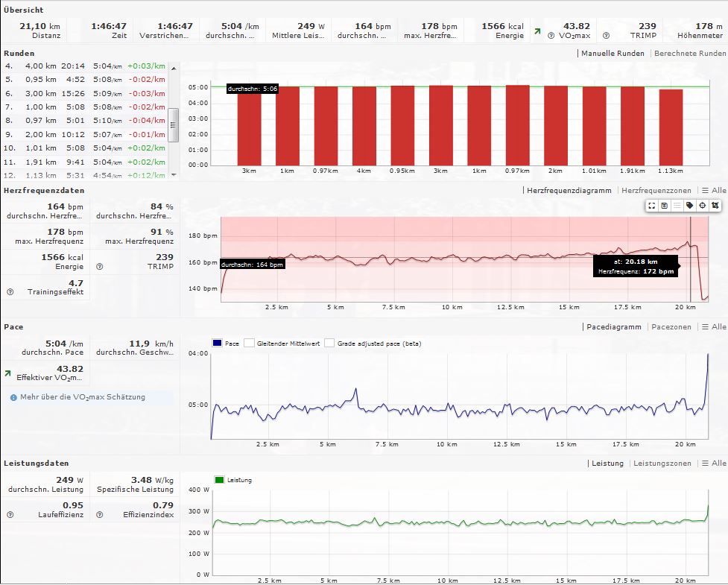The width and height of the screenshot is (728, 585).
Task: Show the Leistungszonen view
Action: (662, 464)
